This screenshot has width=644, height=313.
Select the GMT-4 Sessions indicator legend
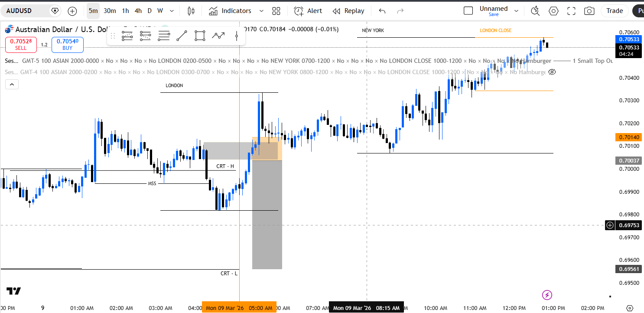click(x=275, y=72)
